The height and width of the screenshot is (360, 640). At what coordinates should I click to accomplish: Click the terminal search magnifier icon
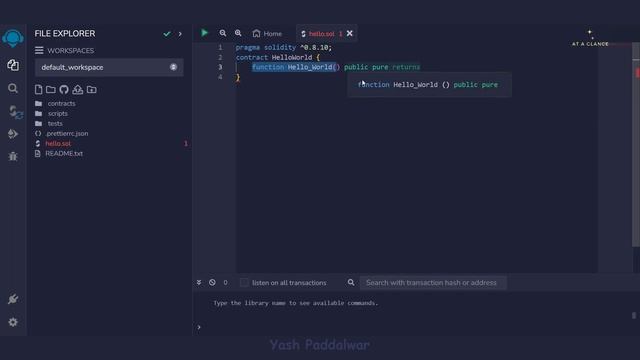[351, 282]
